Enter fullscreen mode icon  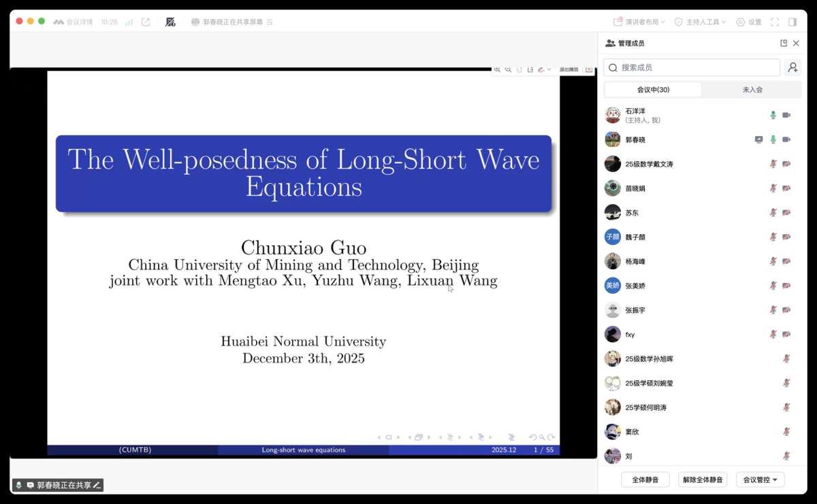(x=775, y=22)
